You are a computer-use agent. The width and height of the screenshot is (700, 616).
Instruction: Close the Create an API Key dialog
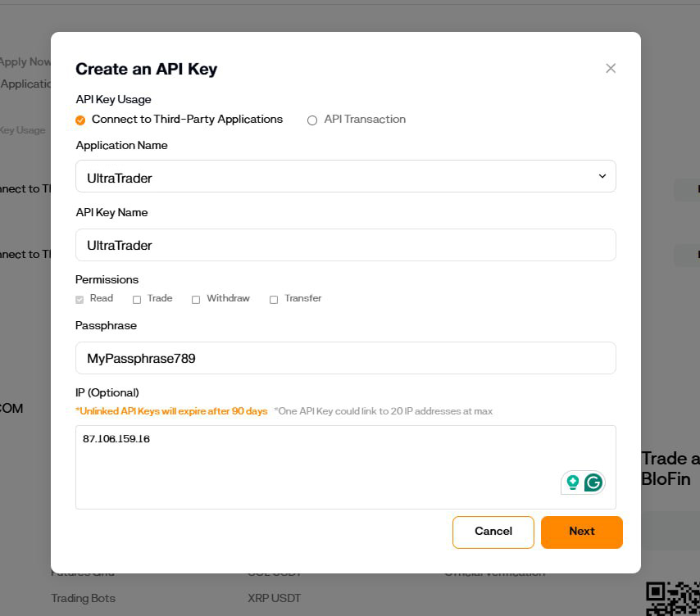611,69
